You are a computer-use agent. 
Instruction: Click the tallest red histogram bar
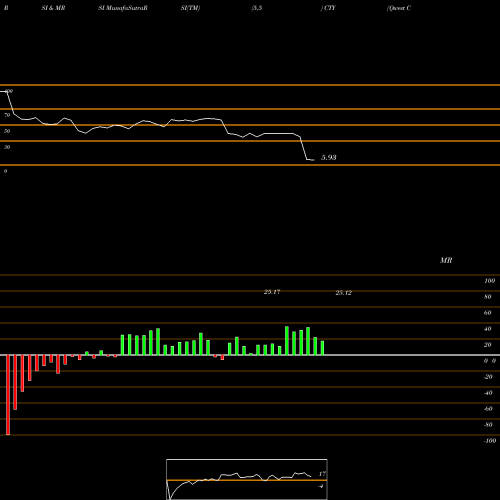(x=8, y=395)
